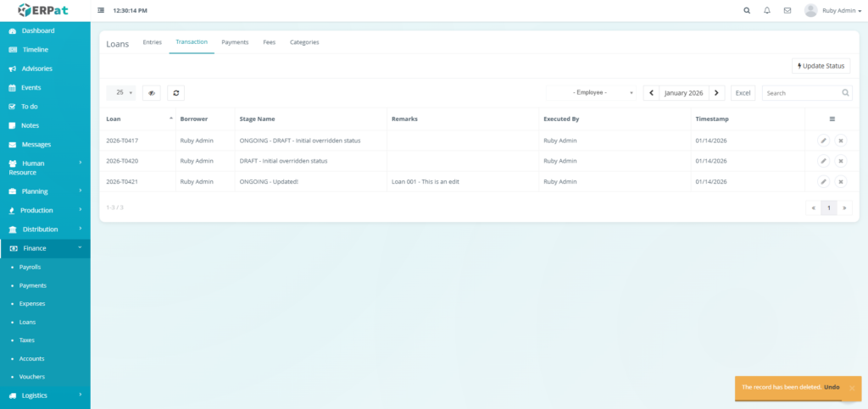Viewport: 868px width, 409px height.
Task: Click the Ruby Admin avatar
Action: tap(811, 10)
